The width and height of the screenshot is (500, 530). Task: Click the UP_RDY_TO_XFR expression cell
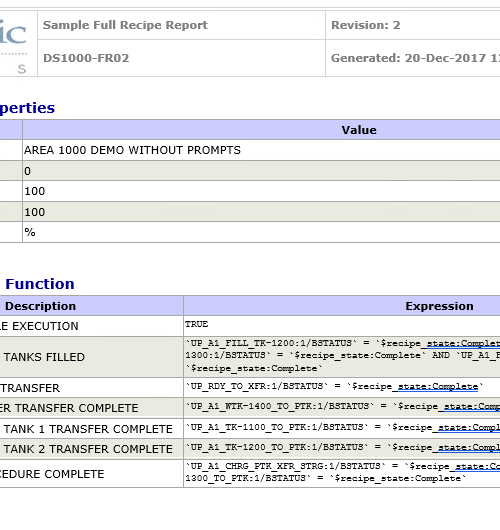(x=342, y=387)
